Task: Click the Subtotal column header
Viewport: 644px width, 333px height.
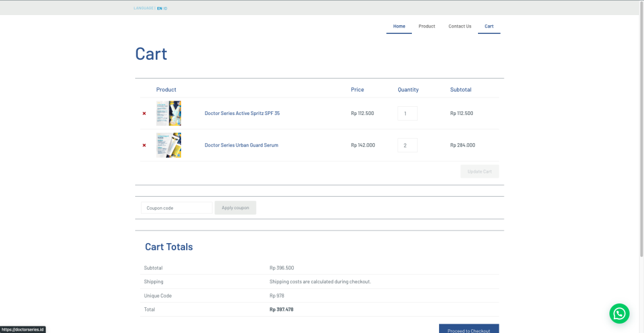Action: (461, 89)
